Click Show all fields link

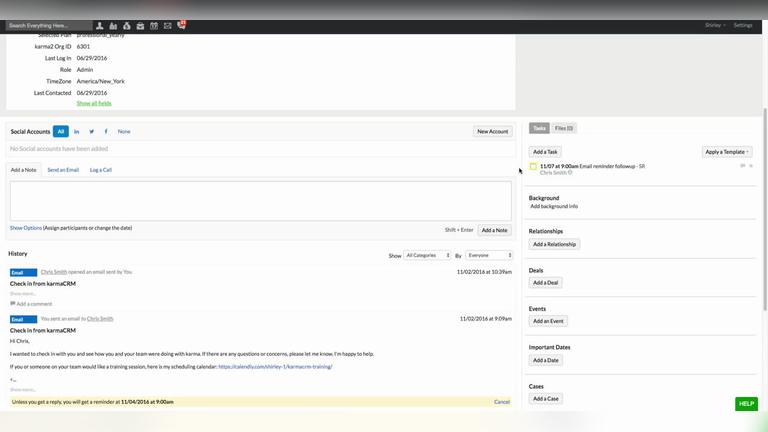94,103
